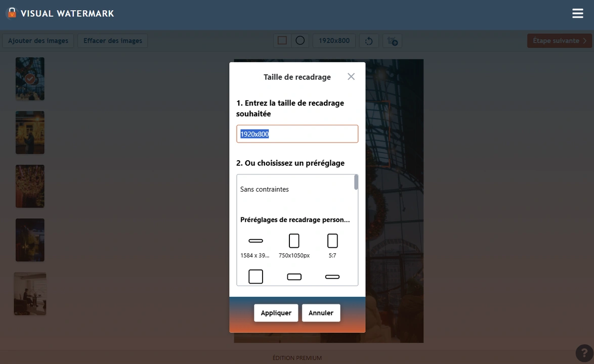Choose the 1584 x 39... crop preset

coord(256,246)
